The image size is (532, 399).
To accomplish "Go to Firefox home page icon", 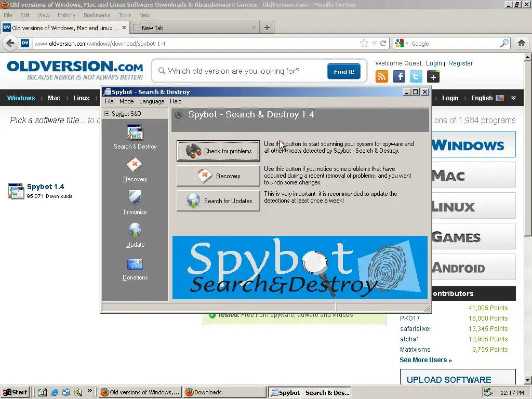I will tap(522, 44).
